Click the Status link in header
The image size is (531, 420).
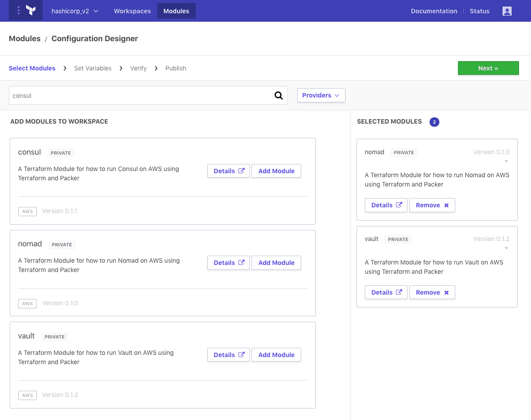click(x=480, y=11)
